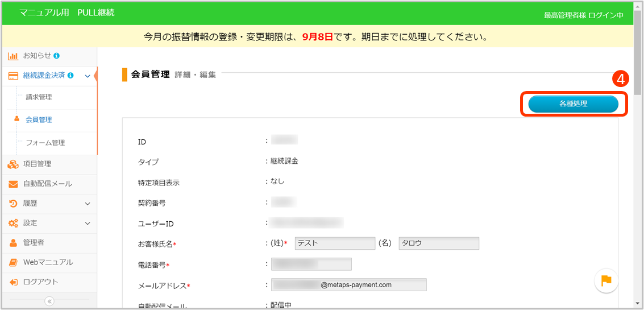Click the bar chart icon beside お知らせ
Image resolution: width=644 pixels, height=310 pixels.
(13, 56)
